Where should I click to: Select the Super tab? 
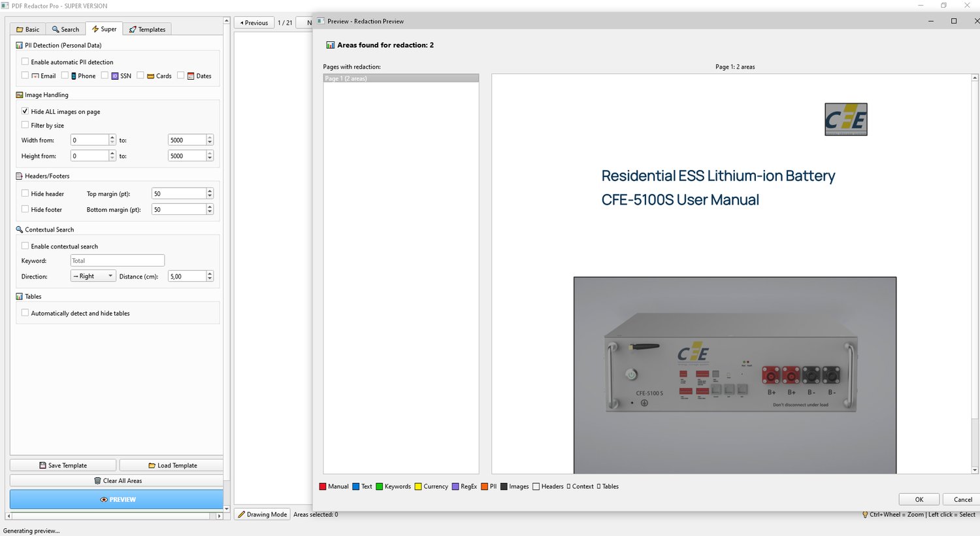coord(104,29)
